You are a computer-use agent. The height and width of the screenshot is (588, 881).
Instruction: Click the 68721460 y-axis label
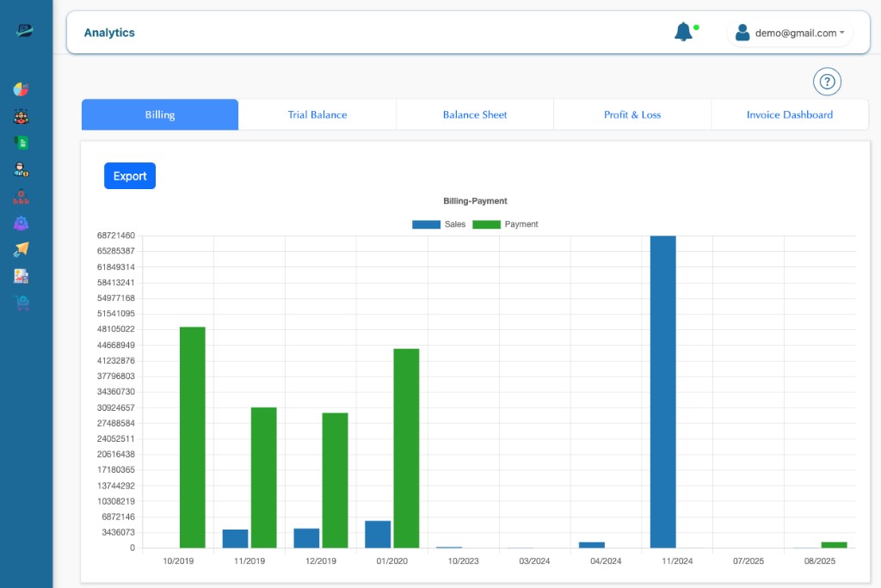pyautogui.click(x=116, y=236)
